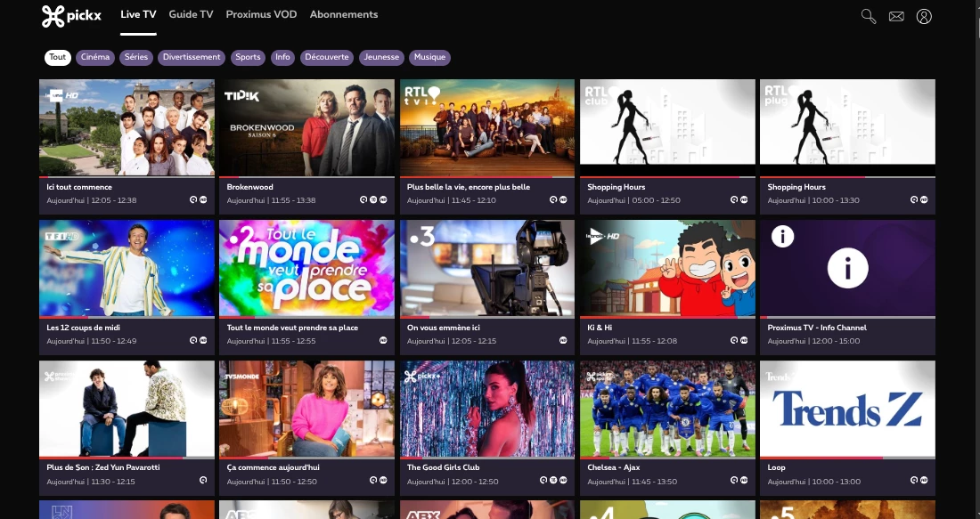This screenshot has width=980, height=519.
Task: Open the user profile icon
Action: (x=924, y=16)
